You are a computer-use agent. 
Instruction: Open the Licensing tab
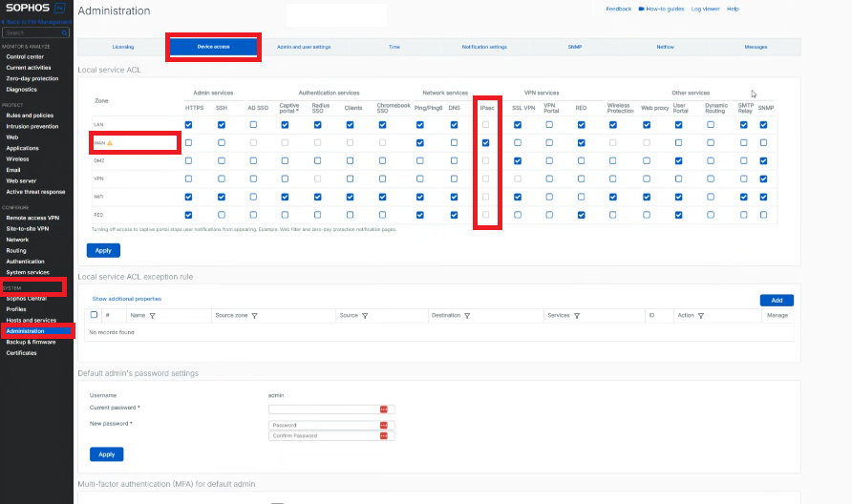coord(123,48)
